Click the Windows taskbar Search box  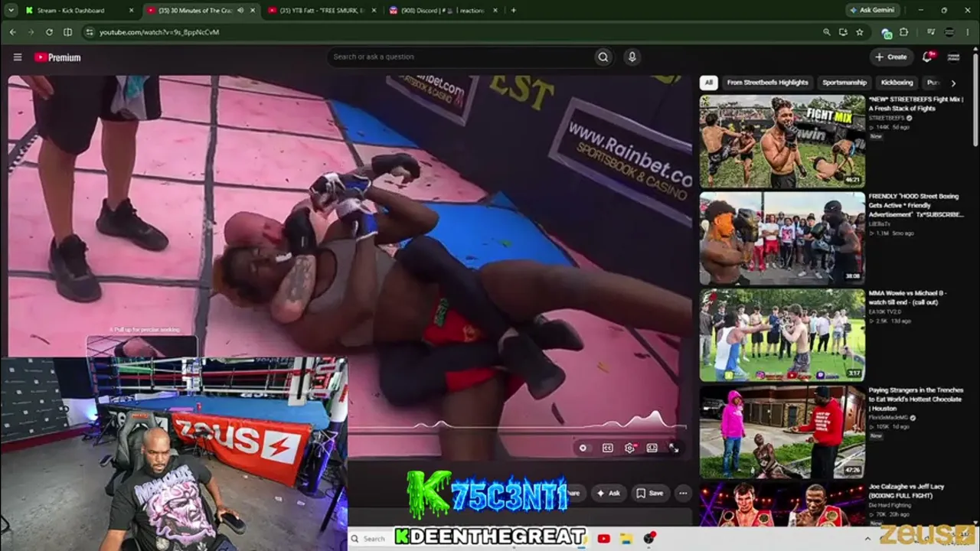coord(374,539)
